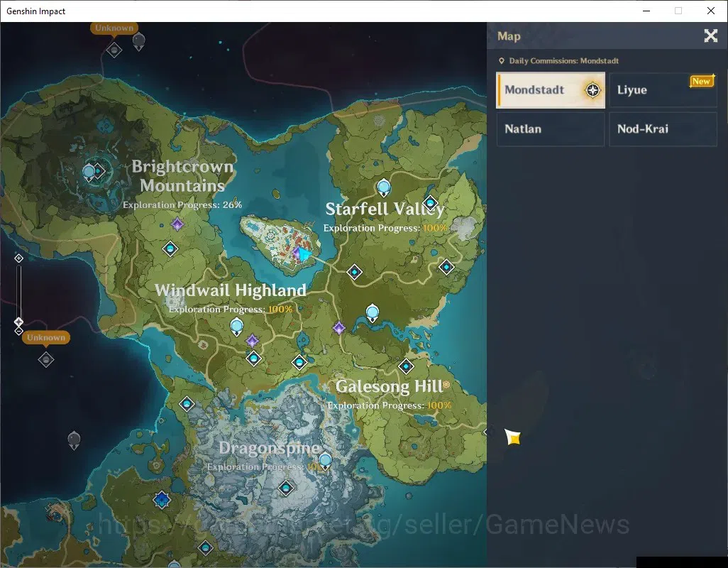Click the map zoom slider handle

tap(18, 322)
